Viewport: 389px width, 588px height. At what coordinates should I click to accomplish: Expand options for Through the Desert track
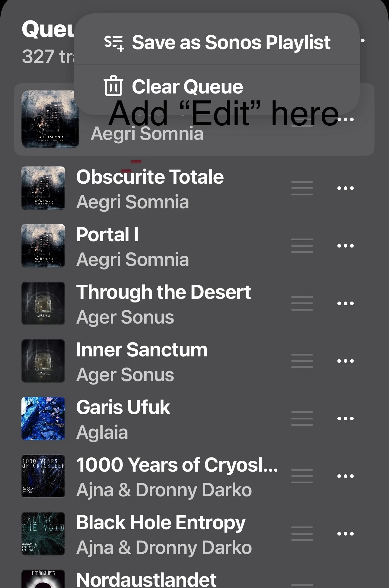point(345,303)
